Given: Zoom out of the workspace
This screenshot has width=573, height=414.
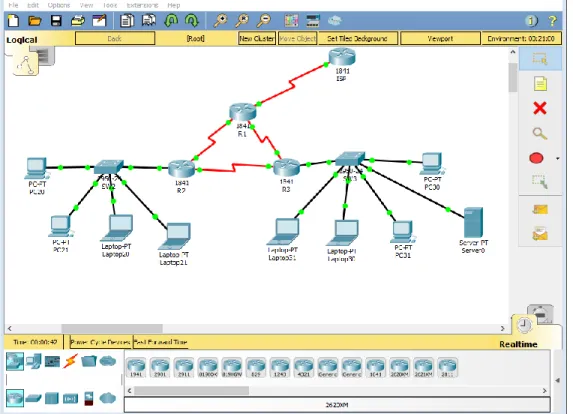Looking at the screenshot, I should click(x=263, y=20).
